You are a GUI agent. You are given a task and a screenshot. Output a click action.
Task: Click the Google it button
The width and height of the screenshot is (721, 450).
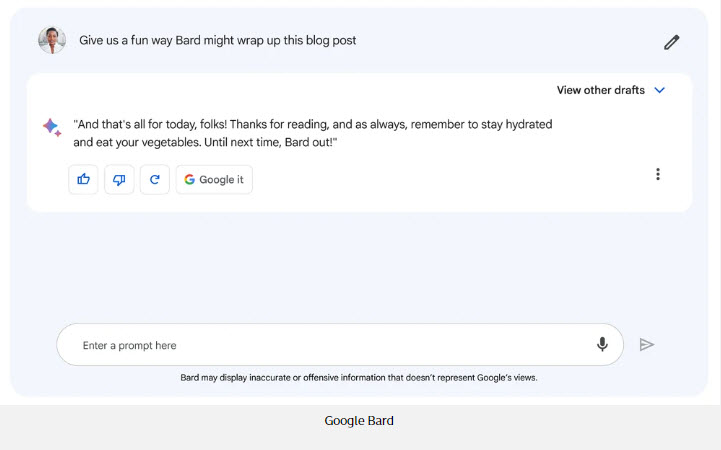tap(214, 179)
